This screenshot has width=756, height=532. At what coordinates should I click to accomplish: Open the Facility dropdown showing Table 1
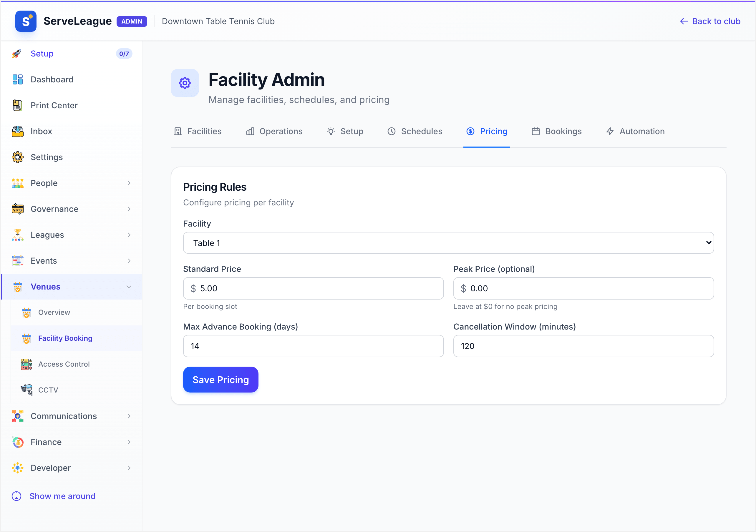click(448, 243)
